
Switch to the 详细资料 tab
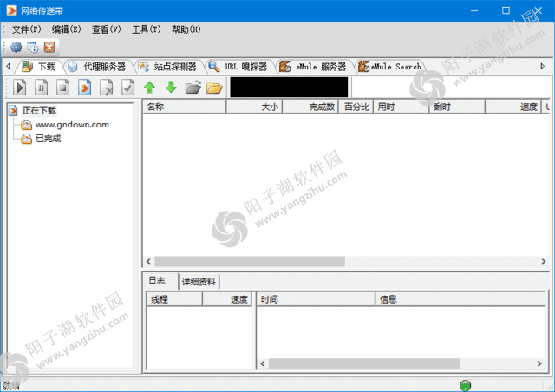(199, 282)
